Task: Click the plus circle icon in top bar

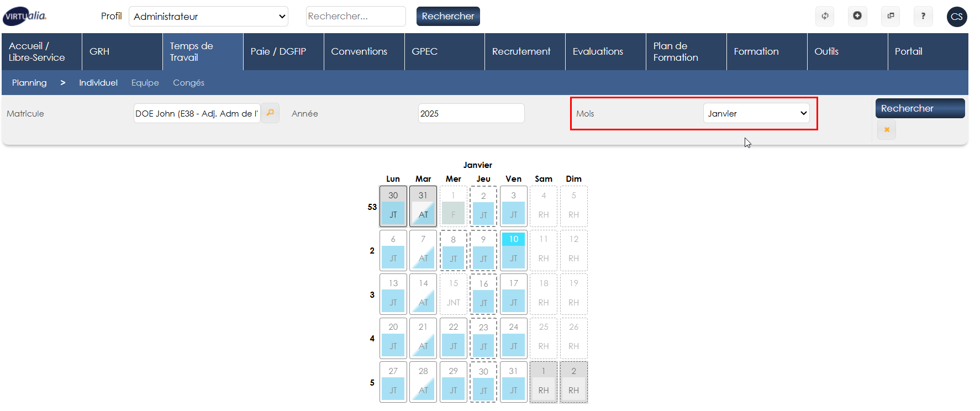Action: [857, 16]
